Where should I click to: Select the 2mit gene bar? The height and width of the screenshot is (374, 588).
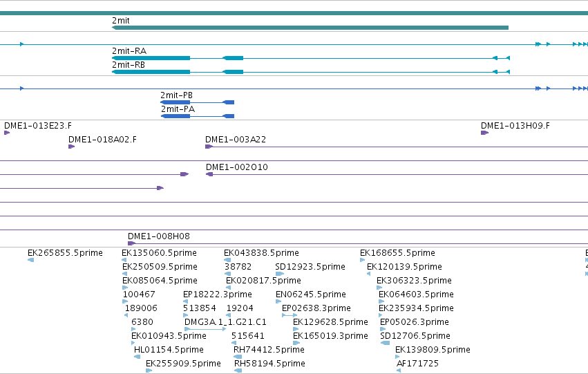[310, 28]
